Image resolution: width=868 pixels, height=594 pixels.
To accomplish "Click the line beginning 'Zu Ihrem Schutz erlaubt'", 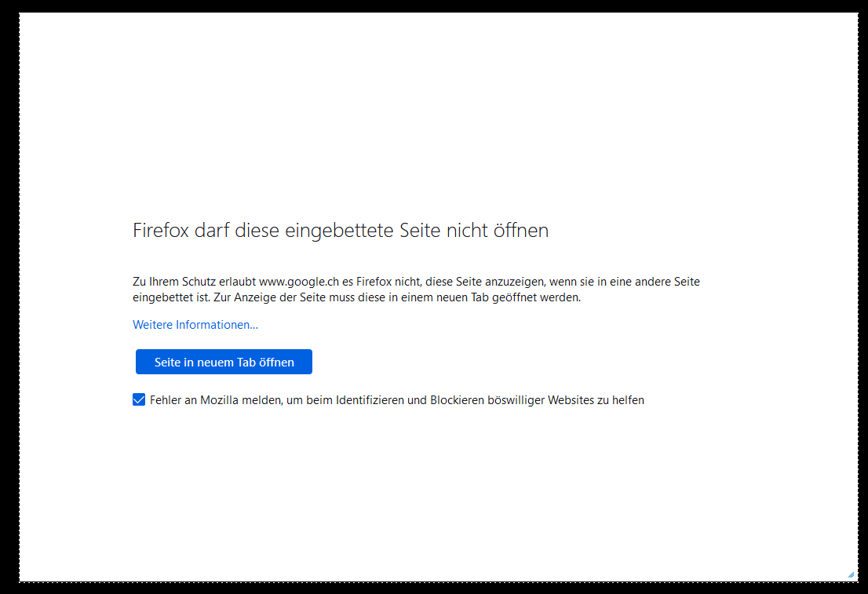I will tap(416, 282).
